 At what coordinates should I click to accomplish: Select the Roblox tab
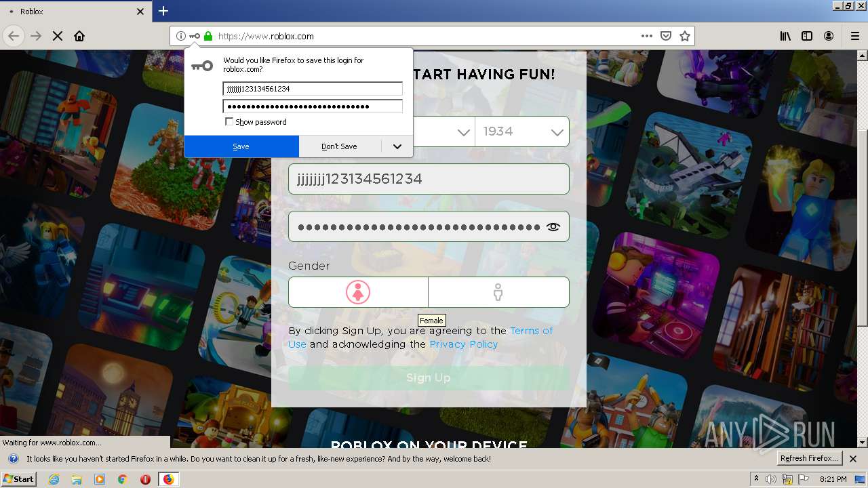pyautogui.click(x=75, y=12)
